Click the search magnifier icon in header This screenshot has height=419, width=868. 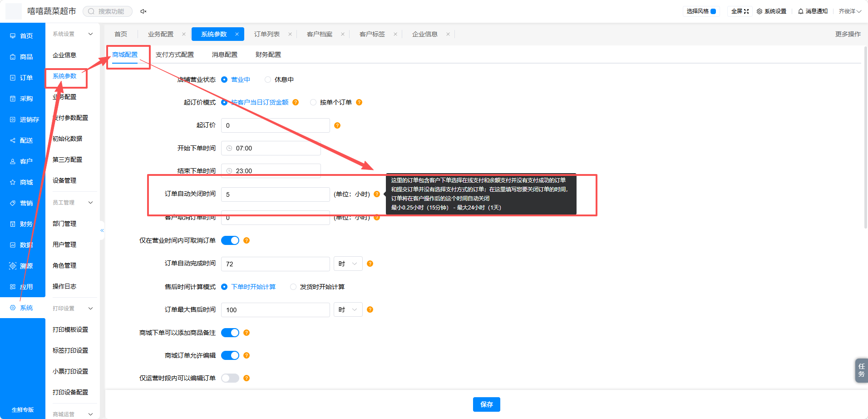pos(91,11)
